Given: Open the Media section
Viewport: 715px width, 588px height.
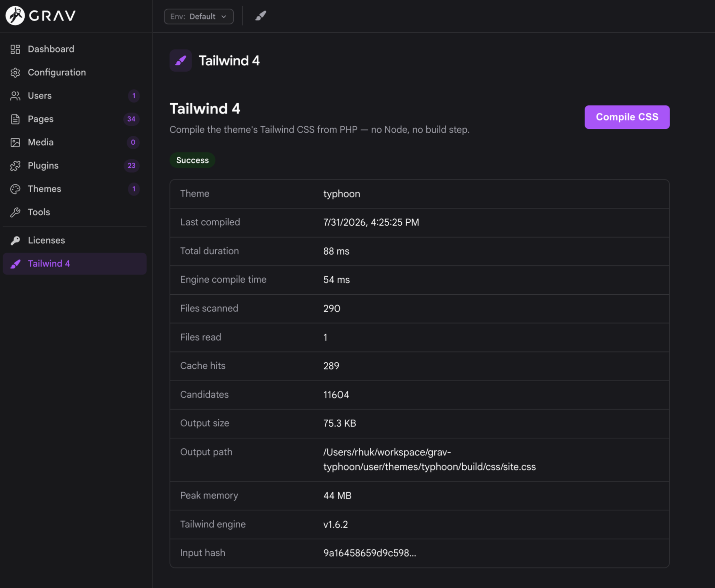Looking at the screenshot, I should click(41, 142).
